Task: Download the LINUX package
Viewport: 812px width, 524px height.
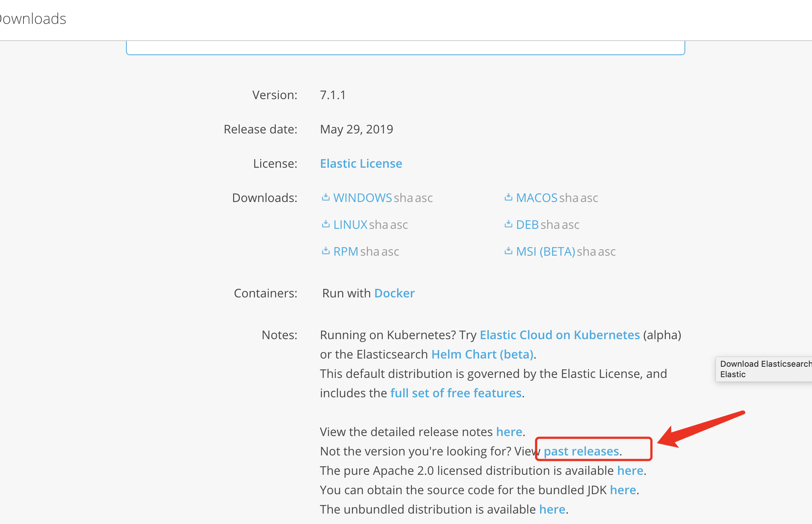Action: click(350, 225)
